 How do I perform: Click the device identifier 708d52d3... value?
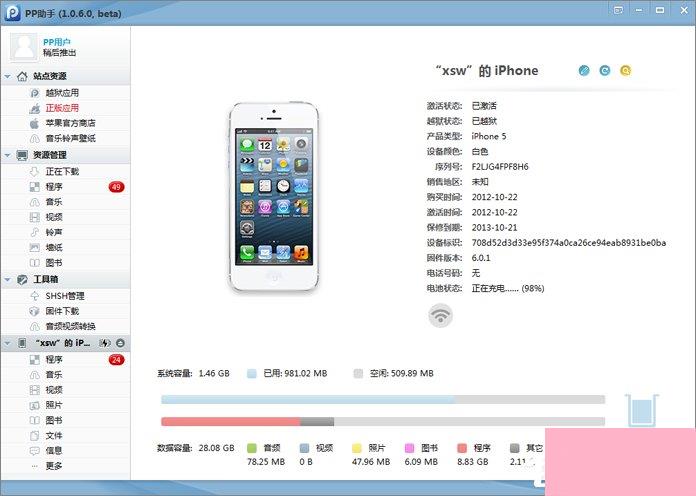coord(569,242)
